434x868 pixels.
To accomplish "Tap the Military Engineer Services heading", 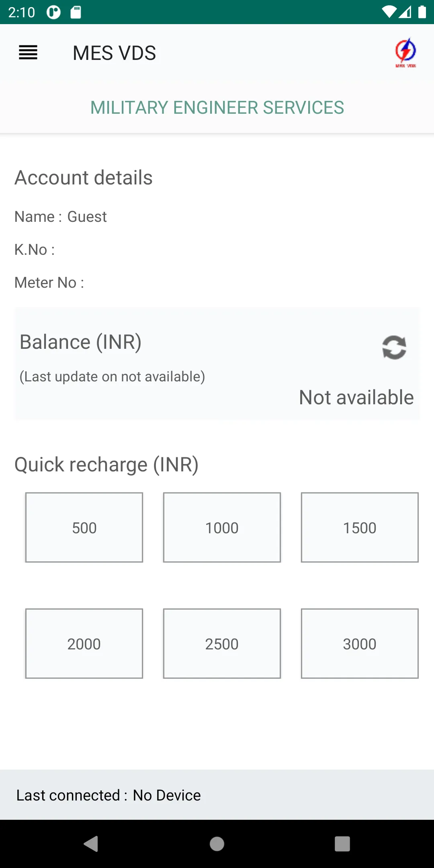I will coord(217,107).
